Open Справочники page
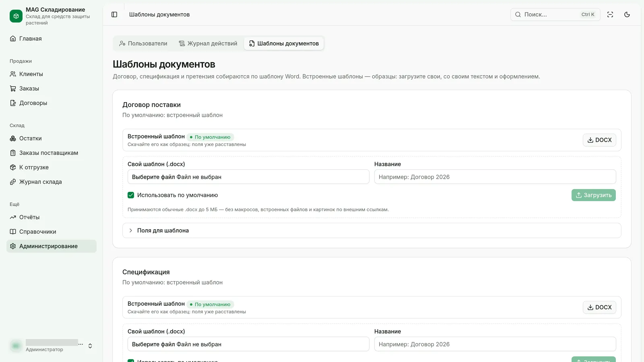Viewport: 644px width, 362px height. point(52,232)
